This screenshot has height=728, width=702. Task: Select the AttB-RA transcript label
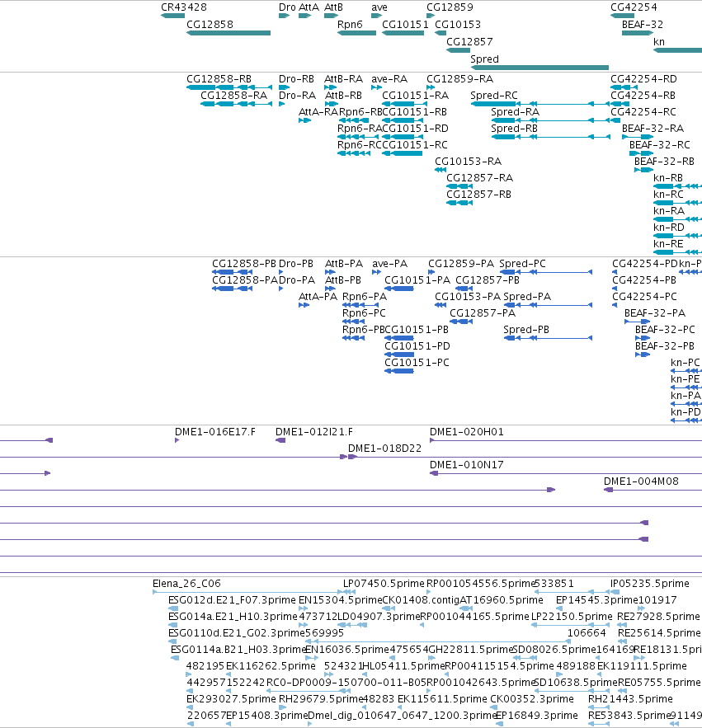click(343, 79)
